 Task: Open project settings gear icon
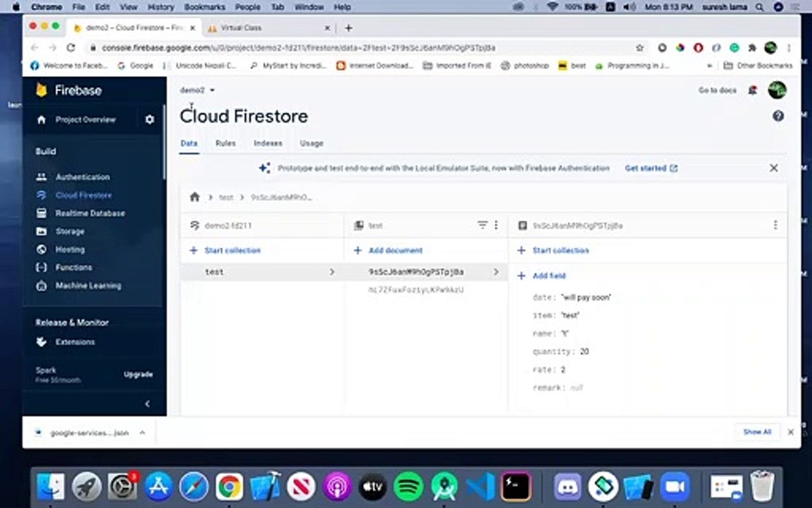(149, 120)
